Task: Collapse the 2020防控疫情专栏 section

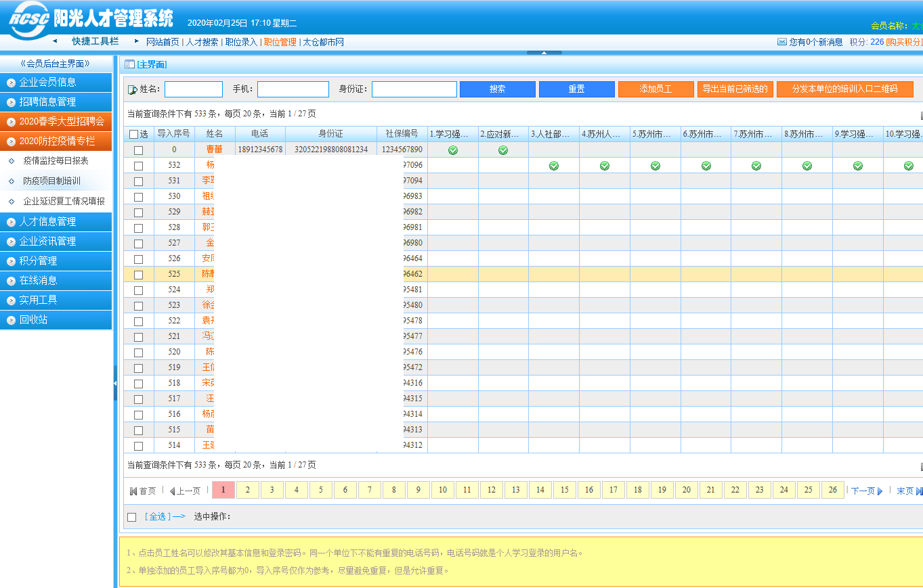Action: pos(56,142)
